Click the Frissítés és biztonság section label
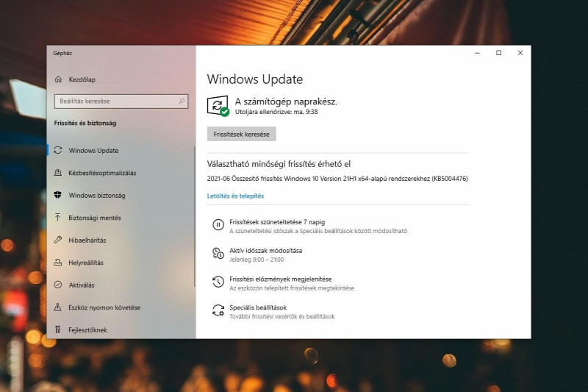The width and height of the screenshot is (588, 392). click(85, 123)
